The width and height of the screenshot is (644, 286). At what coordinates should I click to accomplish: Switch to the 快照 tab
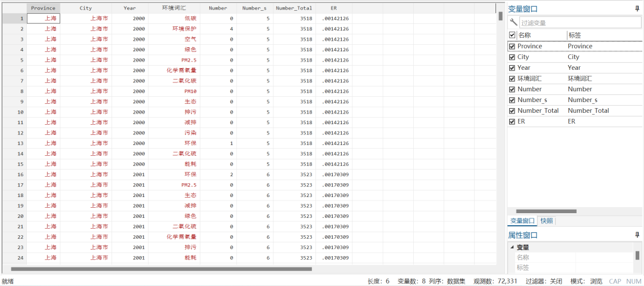547,221
